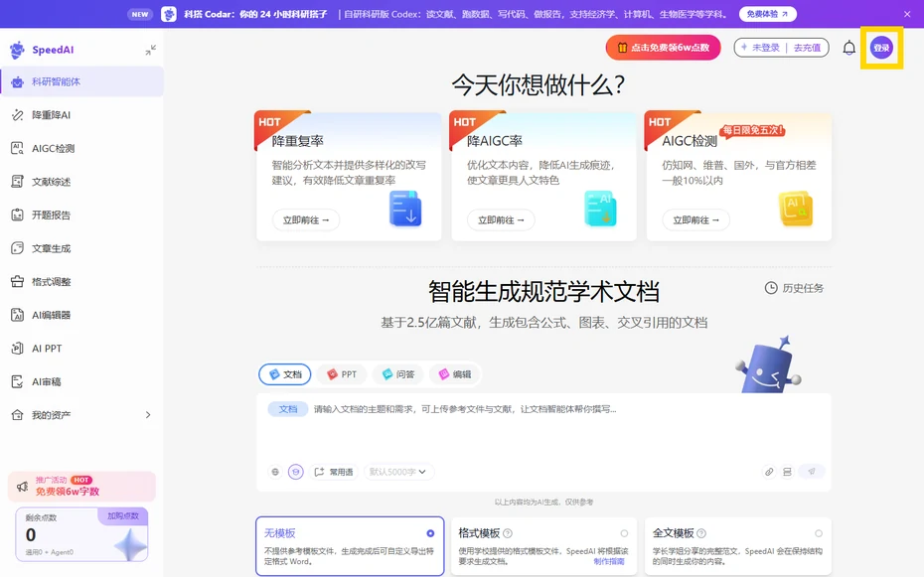
Task: Click the teal 降AIGC率 document icon
Action: (x=600, y=209)
